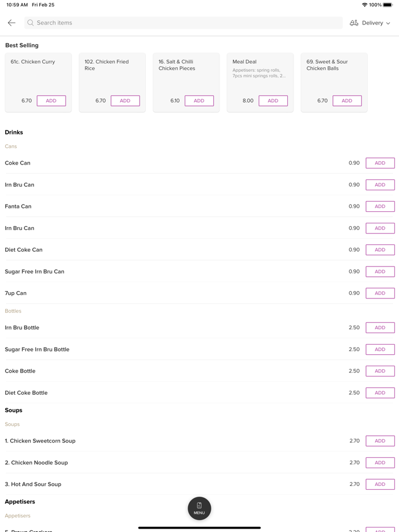Select the 7up Can row
Screen dimensions: 399x532
click(171, 293)
